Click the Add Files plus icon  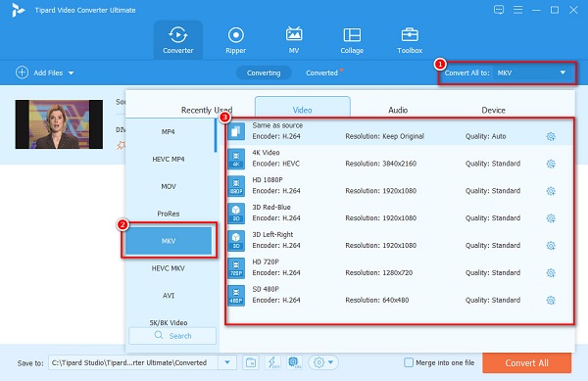point(22,72)
